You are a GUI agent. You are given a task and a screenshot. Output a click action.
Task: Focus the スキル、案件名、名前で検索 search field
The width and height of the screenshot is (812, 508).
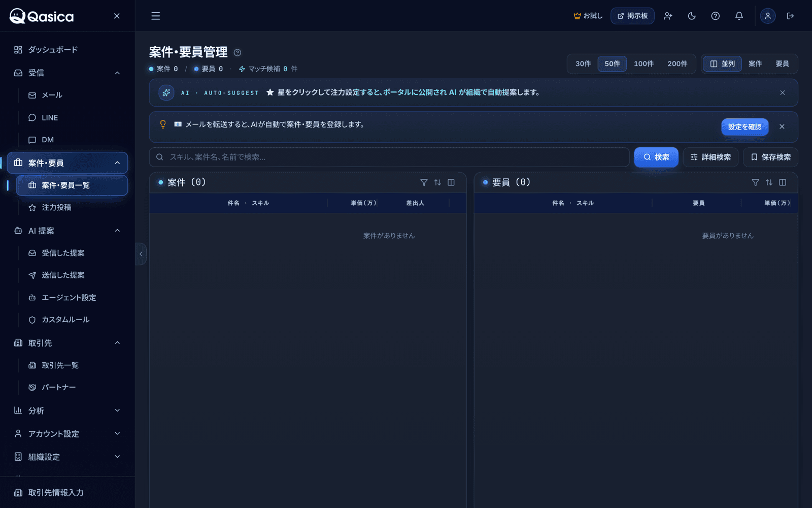click(389, 157)
